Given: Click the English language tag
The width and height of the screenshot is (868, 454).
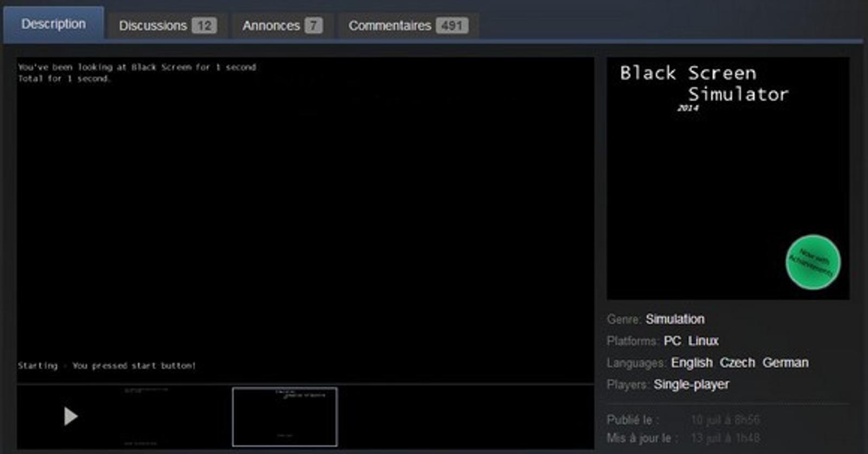Looking at the screenshot, I should (692, 363).
